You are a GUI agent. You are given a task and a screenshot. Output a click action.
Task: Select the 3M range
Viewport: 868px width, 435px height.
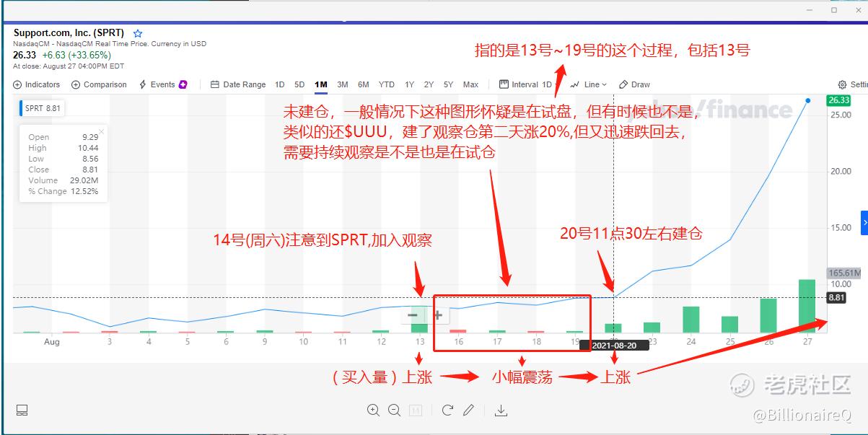click(x=343, y=84)
